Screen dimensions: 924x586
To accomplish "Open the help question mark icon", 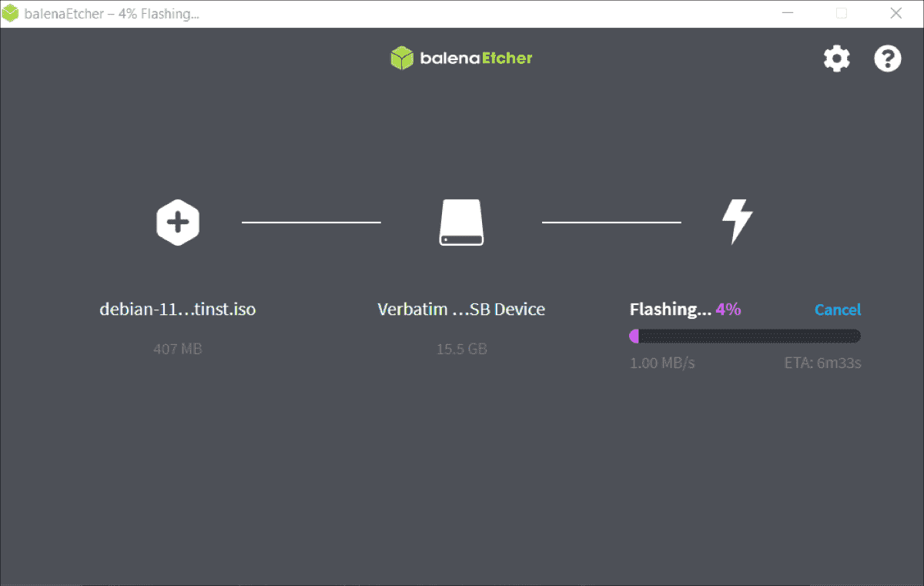I will (888, 59).
